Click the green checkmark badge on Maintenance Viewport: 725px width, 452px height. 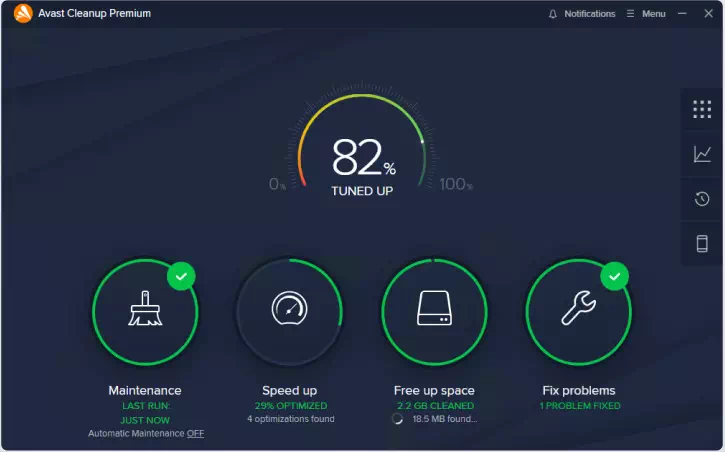tap(181, 276)
